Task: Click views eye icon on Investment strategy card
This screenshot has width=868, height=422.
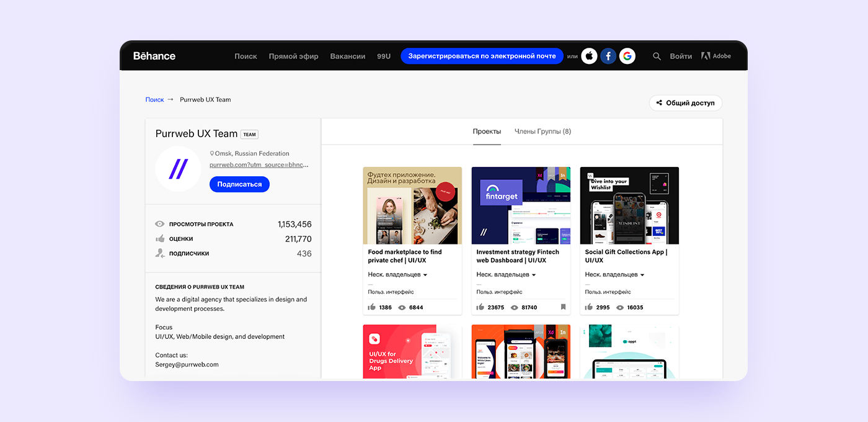Action: pos(515,307)
